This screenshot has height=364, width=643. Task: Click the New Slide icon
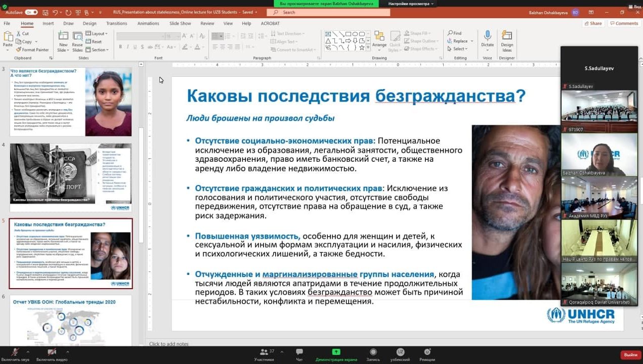63,36
